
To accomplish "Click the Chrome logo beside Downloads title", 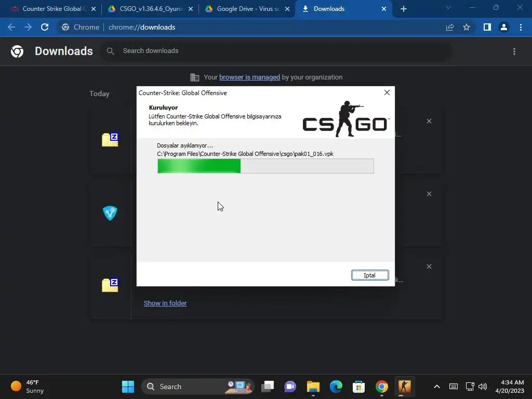I will 17,51.
